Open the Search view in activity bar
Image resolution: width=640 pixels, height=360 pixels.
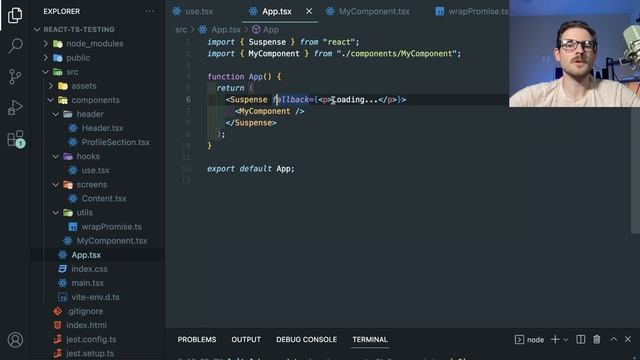pyautogui.click(x=15, y=45)
